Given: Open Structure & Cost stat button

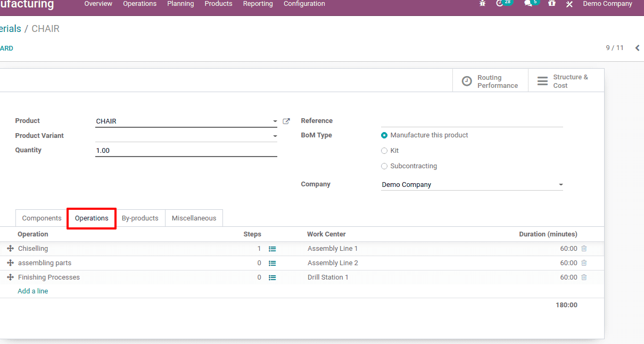Looking at the screenshot, I should click(566, 81).
